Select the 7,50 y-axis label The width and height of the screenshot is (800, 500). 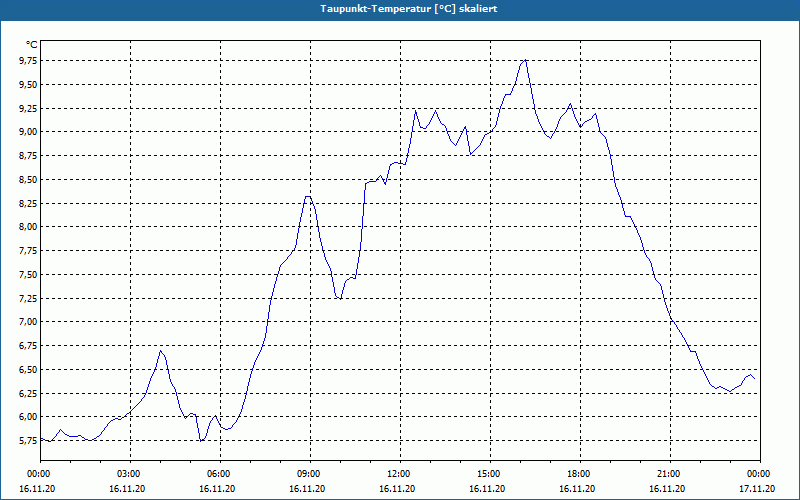click(x=28, y=274)
